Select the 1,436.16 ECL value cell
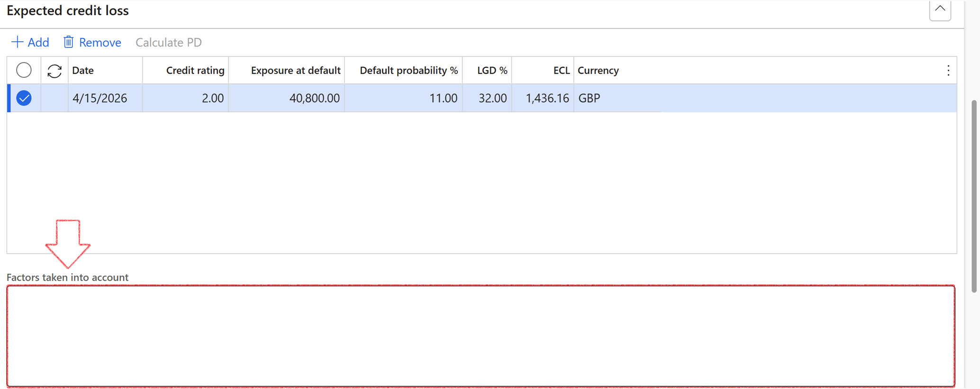This screenshot has width=980, height=389. [x=547, y=98]
